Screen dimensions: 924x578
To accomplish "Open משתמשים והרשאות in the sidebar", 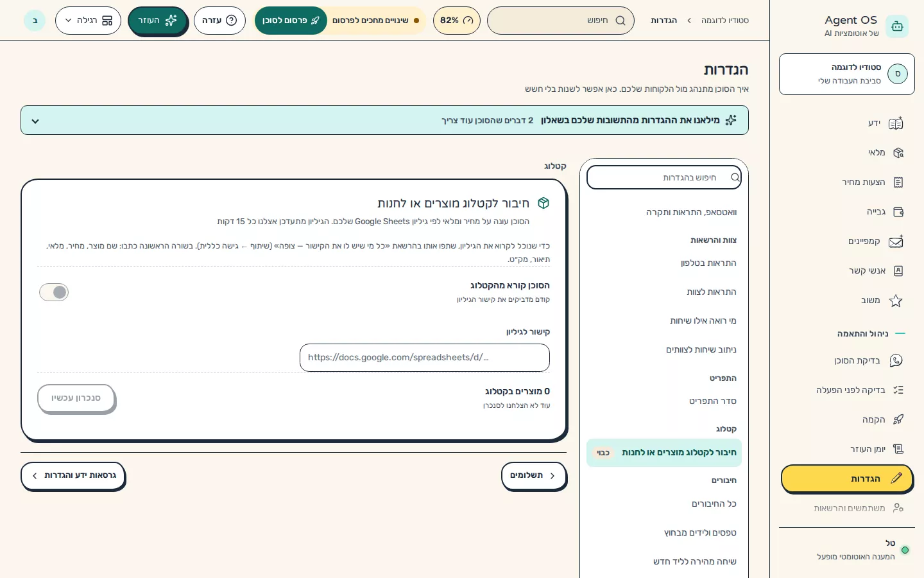I will point(847,508).
